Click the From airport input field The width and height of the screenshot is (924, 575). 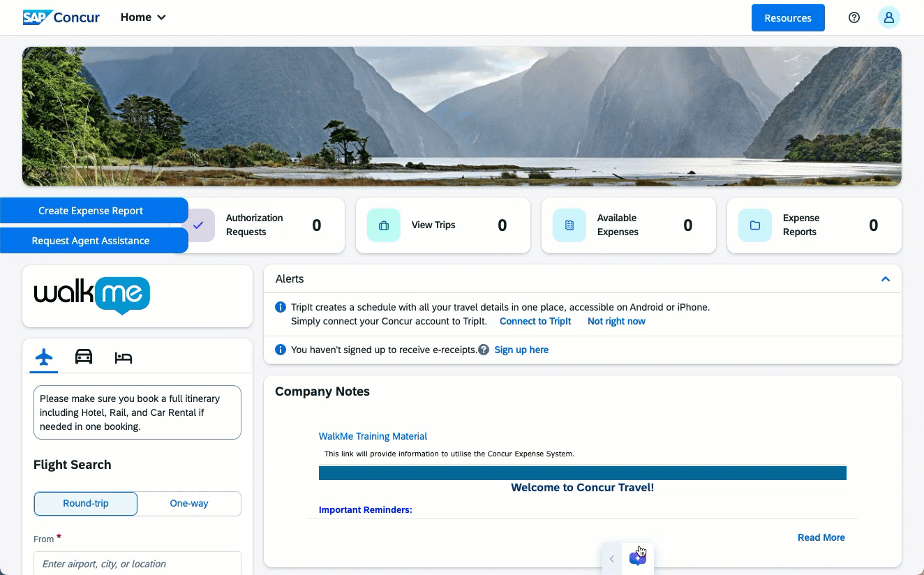pos(137,563)
